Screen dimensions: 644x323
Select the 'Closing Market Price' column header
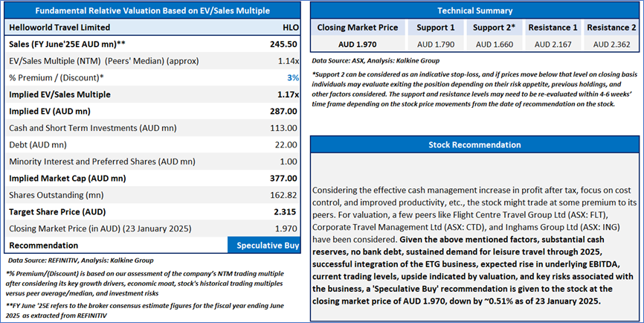coord(357,28)
